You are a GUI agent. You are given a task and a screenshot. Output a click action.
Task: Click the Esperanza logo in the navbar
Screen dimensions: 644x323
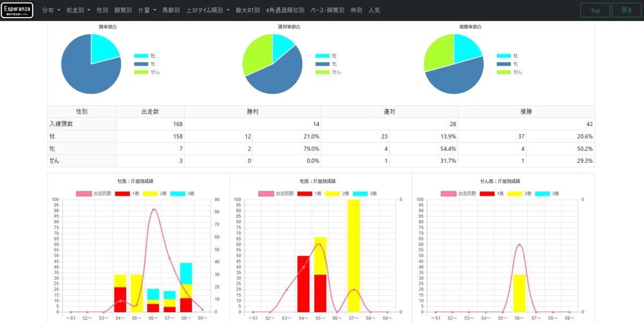(x=17, y=10)
